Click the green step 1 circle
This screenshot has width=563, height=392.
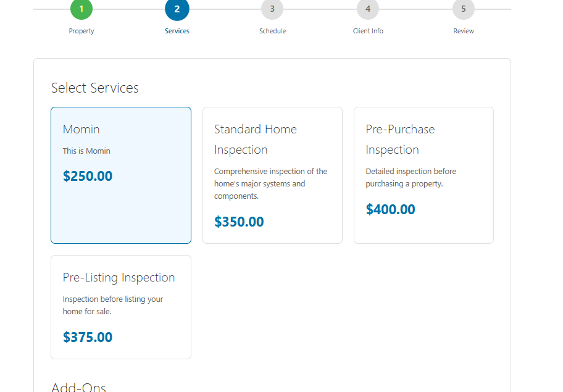[81, 9]
